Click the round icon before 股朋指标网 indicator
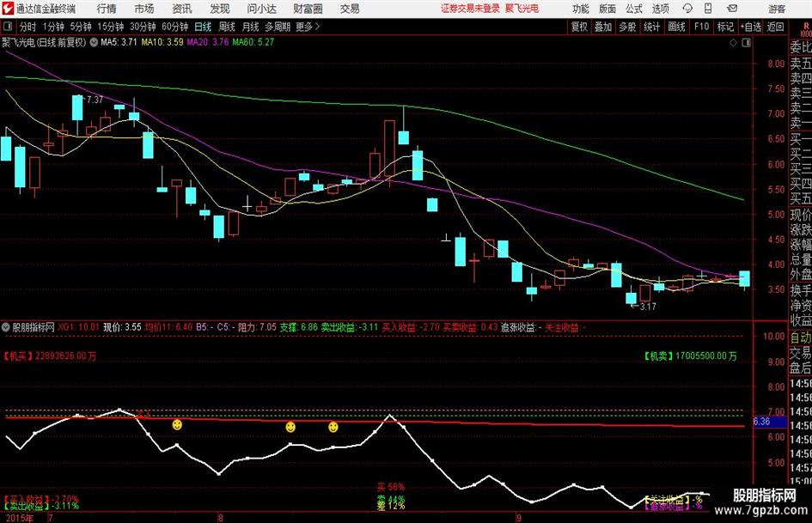Image resolution: width=812 pixels, height=523 pixels. pyautogui.click(x=6, y=327)
